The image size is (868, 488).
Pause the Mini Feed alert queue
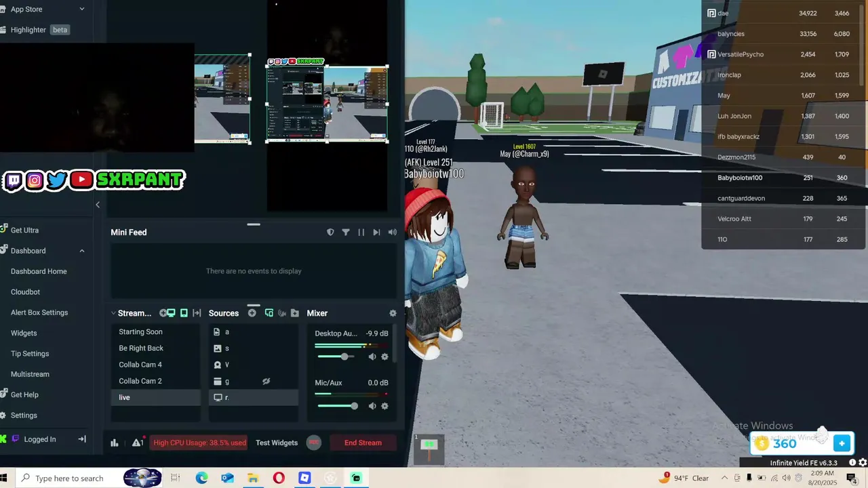pyautogui.click(x=361, y=232)
